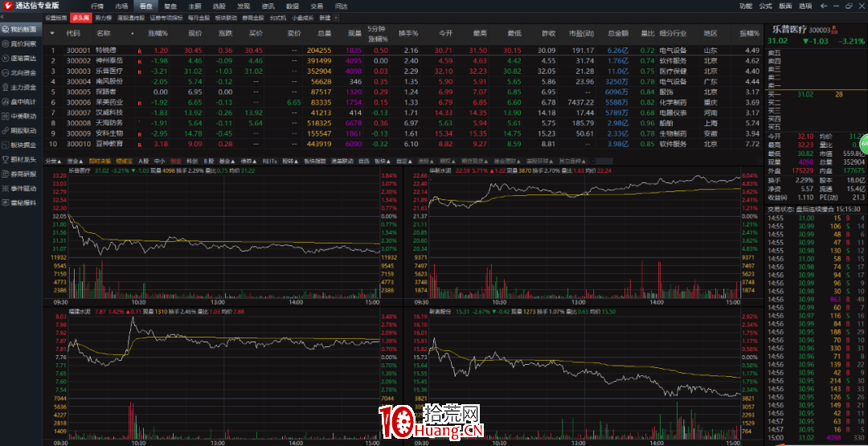
Task: Click the back arrow icon in title bar
Action: 825,6
